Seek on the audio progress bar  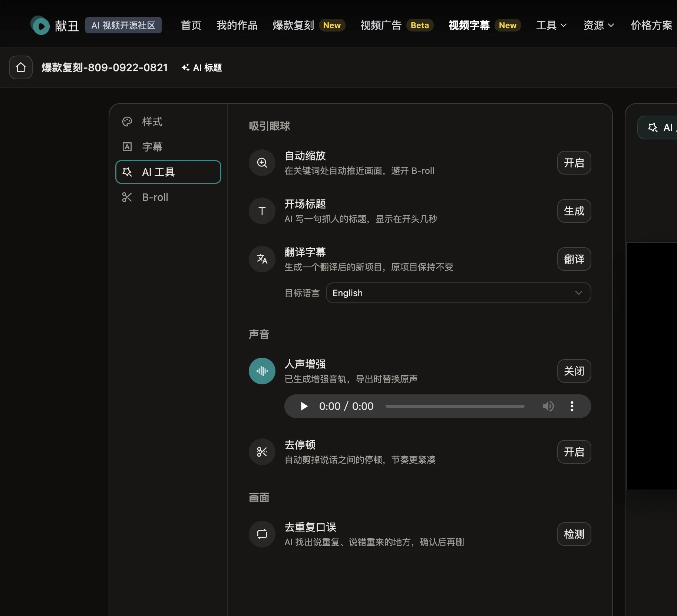[455, 406]
